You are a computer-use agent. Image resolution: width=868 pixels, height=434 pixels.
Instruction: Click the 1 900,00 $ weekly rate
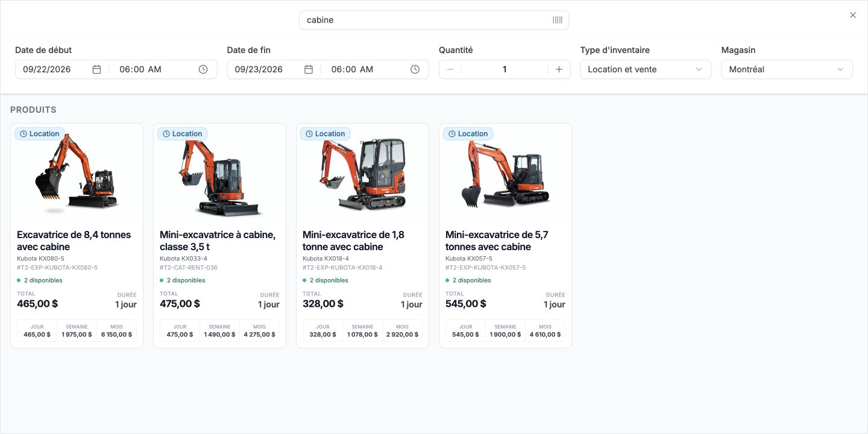pos(506,335)
